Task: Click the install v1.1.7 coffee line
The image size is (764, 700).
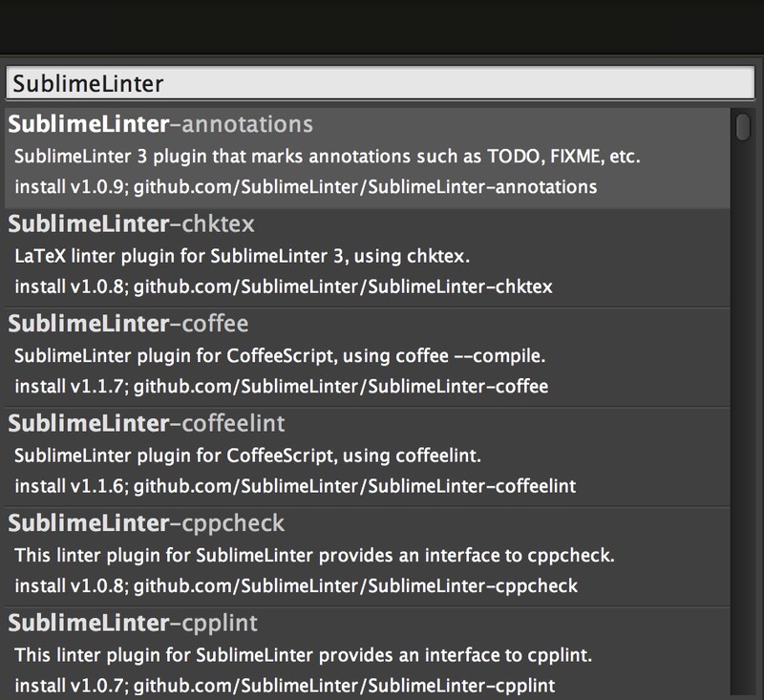Action: coord(281,387)
